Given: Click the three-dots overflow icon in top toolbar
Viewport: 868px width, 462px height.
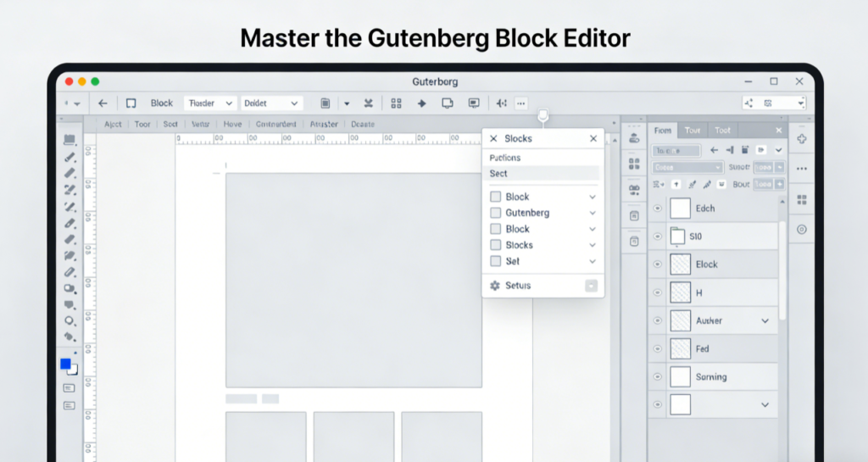Looking at the screenshot, I should coord(520,103).
